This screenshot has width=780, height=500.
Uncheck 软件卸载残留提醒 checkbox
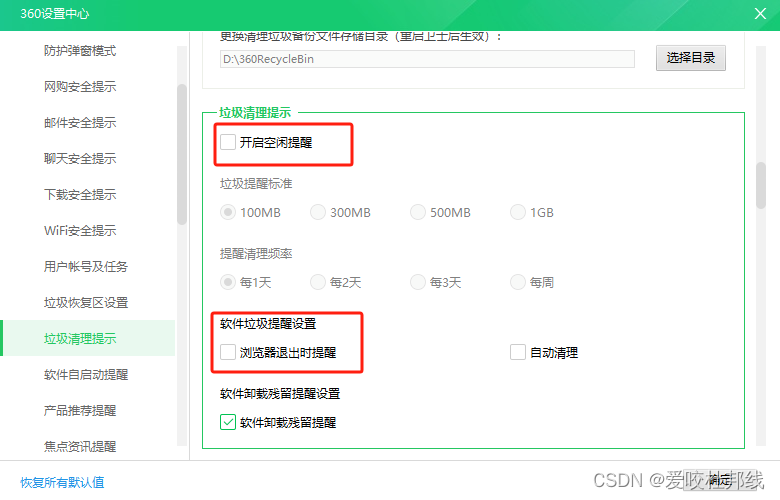tap(228, 422)
